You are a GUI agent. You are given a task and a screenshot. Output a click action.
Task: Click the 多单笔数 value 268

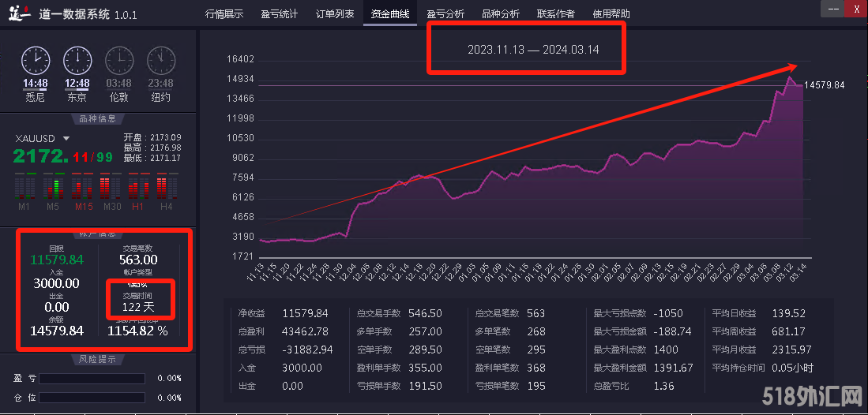click(x=536, y=332)
